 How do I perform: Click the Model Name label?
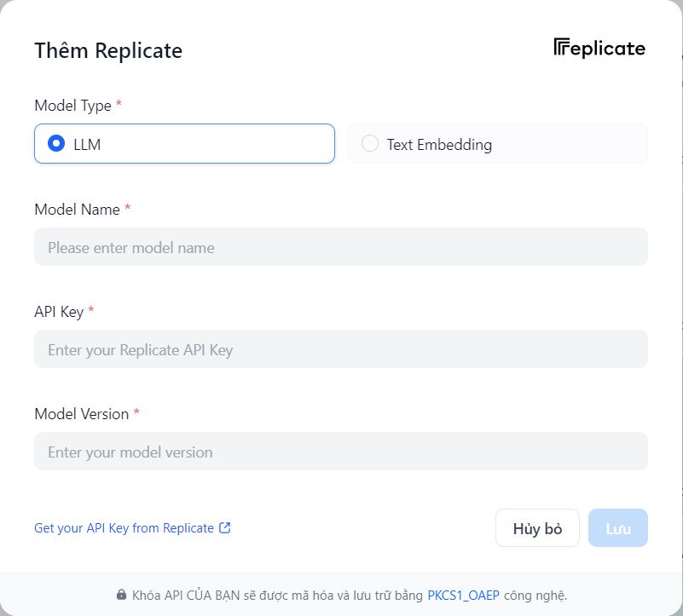click(77, 209)
